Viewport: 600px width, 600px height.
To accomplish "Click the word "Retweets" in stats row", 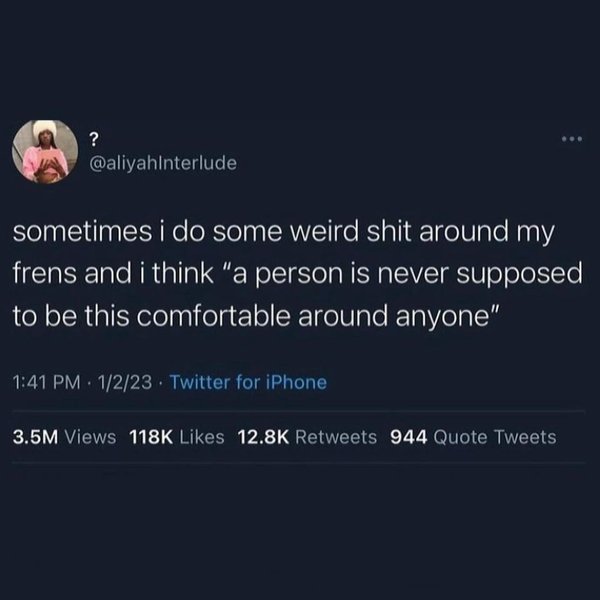I will [x=336, y=437].
